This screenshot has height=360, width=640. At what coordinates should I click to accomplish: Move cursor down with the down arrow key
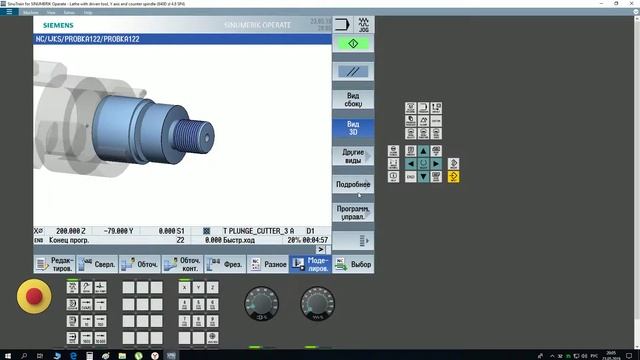click(x=423, y=176)
